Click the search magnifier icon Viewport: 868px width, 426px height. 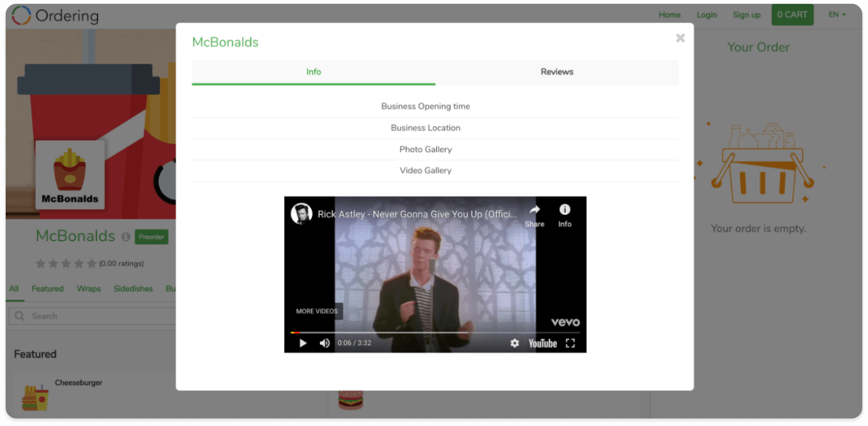point(19,316)
